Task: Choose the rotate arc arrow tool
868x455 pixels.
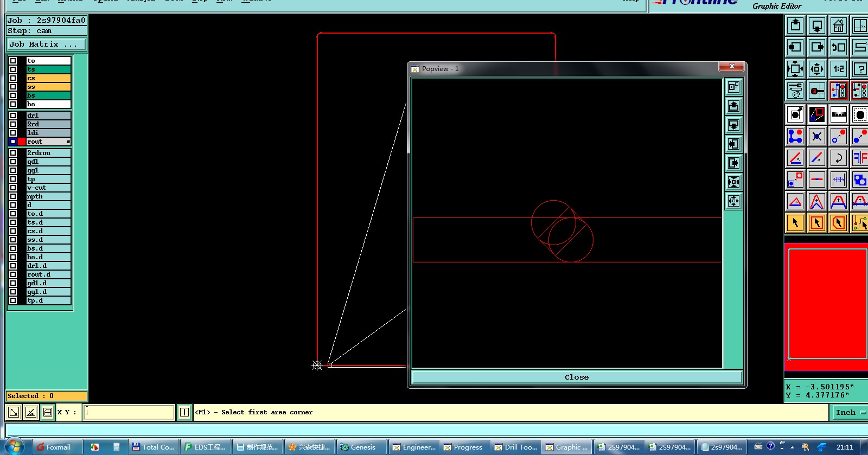Action: point(839,158)
